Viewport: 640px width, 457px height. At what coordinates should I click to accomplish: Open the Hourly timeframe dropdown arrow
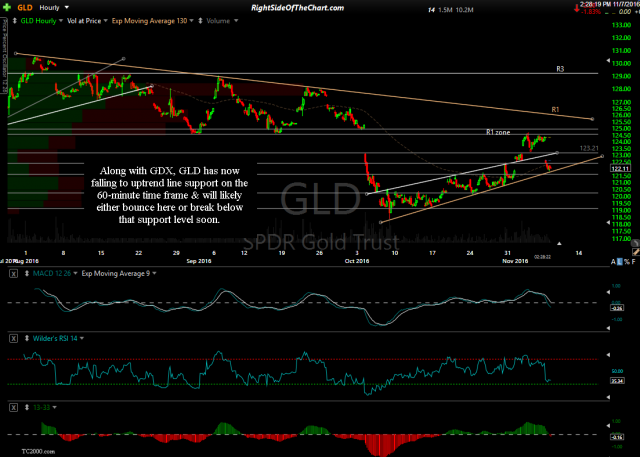click(x=67, y=7)
